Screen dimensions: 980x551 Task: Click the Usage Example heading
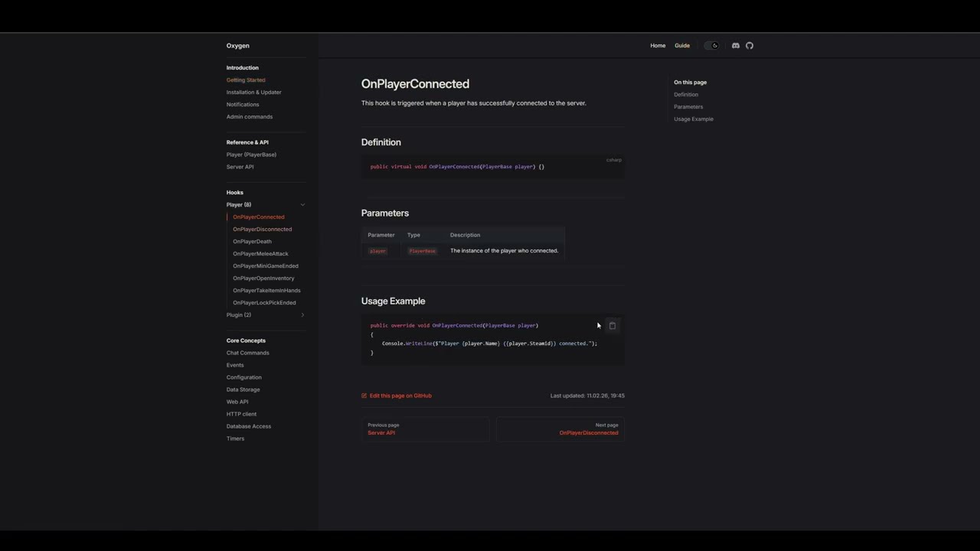point(394,302)
